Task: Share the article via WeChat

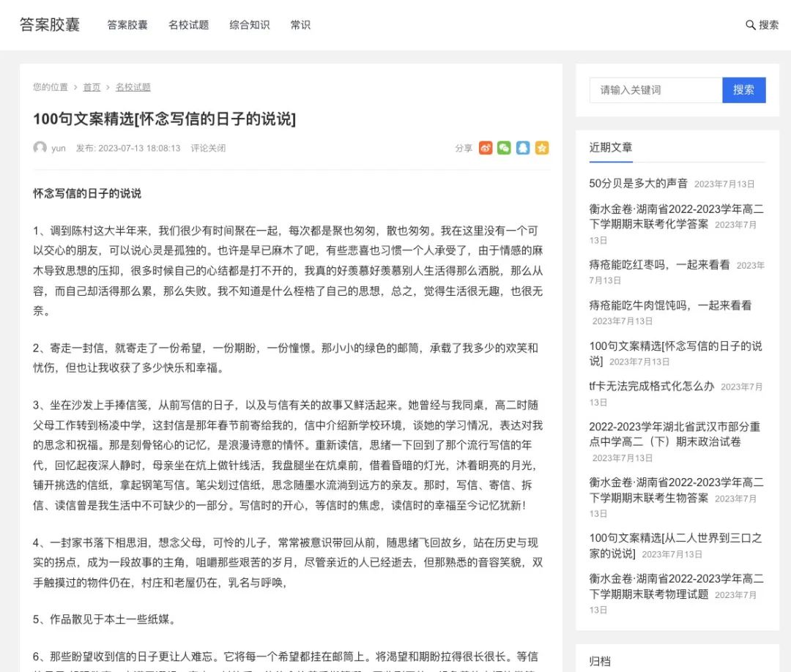Action: [x=504, y=148]
